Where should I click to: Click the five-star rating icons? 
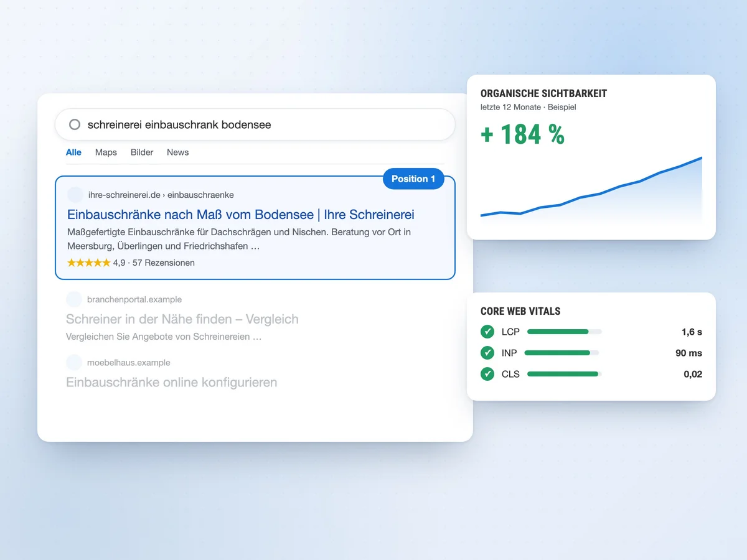coord(89,263)
